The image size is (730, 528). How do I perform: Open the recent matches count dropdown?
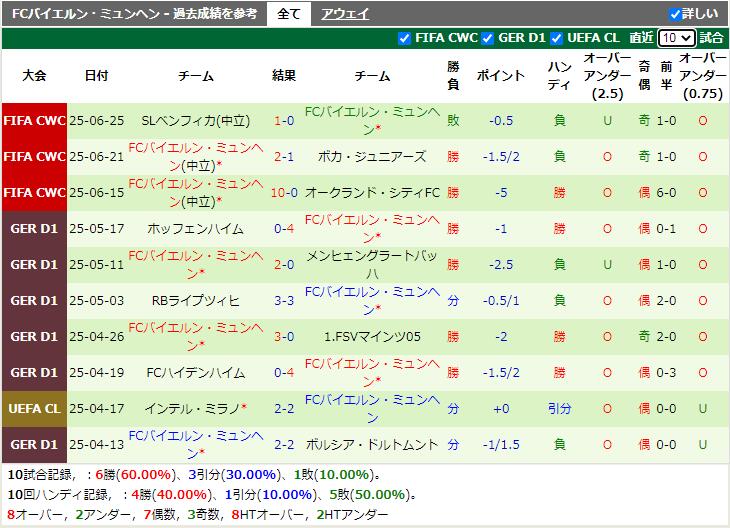[676, 38]
